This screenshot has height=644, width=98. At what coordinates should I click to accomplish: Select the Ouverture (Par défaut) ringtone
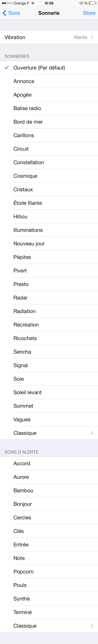(49, 68)
